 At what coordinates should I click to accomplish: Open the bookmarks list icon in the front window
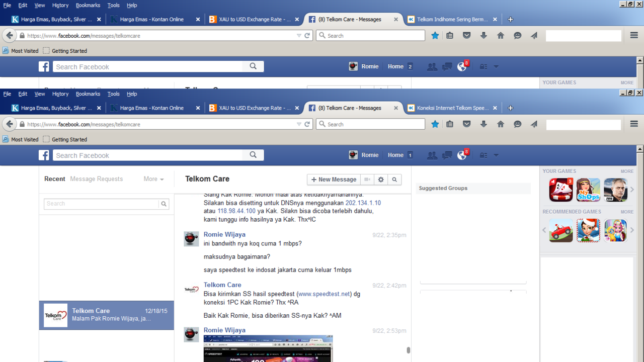450,124
